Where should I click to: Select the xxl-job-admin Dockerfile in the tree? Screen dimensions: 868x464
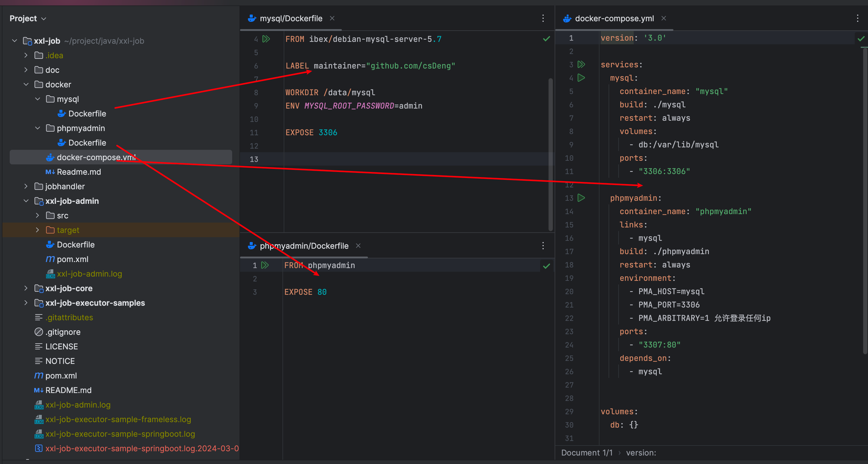tap(75, 244)
